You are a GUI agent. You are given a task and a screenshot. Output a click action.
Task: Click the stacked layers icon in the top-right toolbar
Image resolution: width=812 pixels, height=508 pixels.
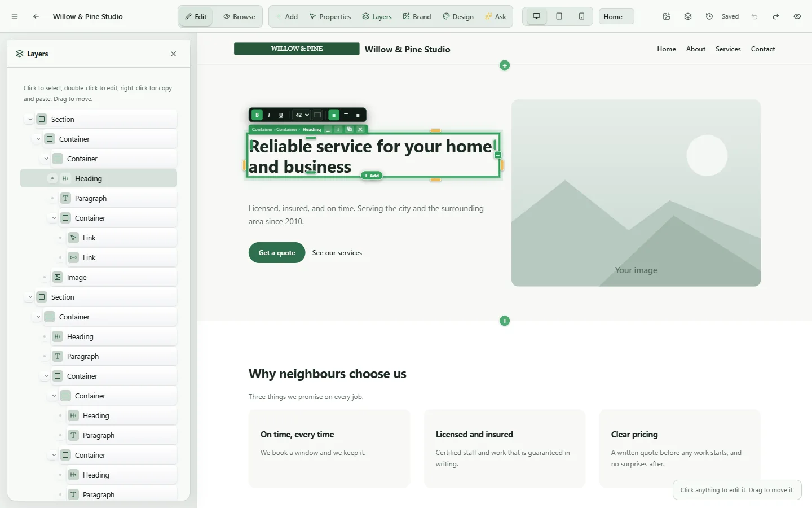pyautogui.click(x=688, y=16)
